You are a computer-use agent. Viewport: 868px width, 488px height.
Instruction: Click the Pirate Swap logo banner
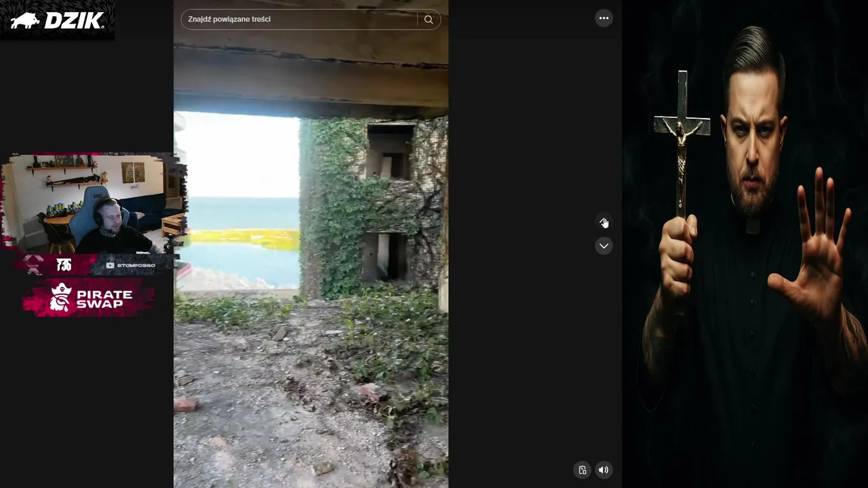click(x=88, y=298)
